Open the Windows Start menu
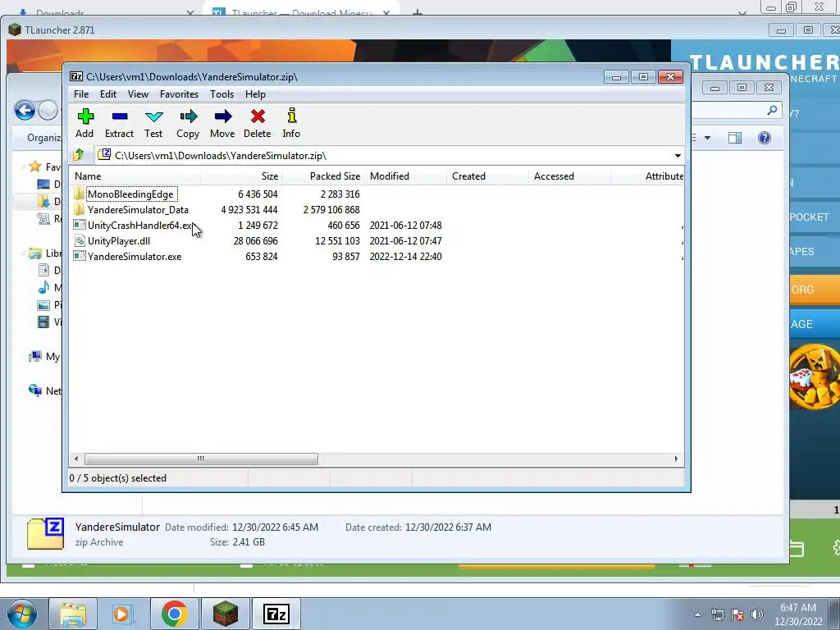The width and height of the screenshot is (840, 630). point(21,614)
